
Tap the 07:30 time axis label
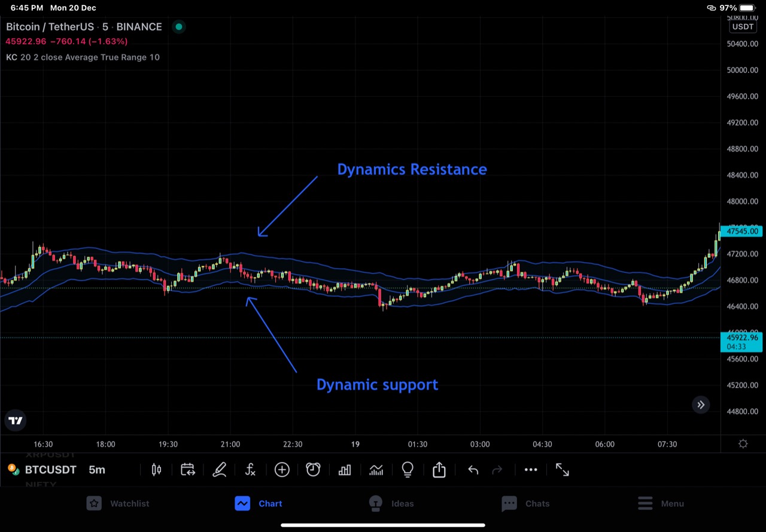coord(667,444)
